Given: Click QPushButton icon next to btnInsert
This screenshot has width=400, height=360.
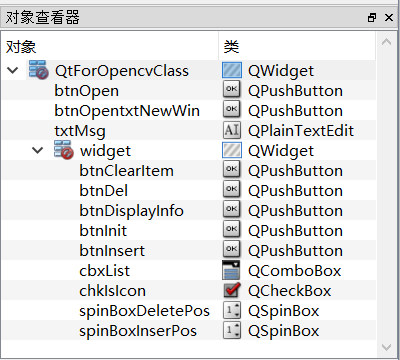Looking at the screenshot, I should coord(231,250).
